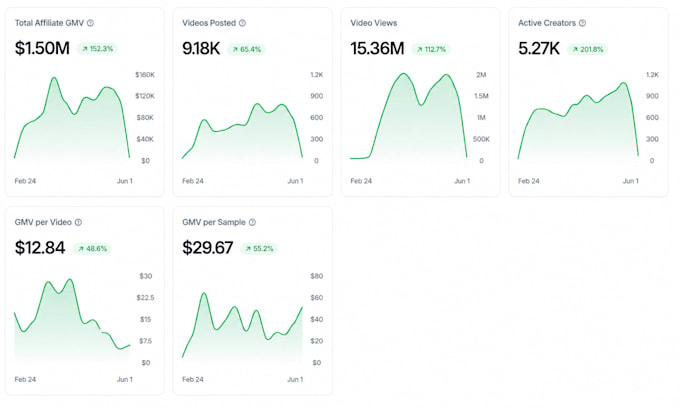Image resolution: width=680 pixels, height=408 pixels.
Task: Click the Video Views chart area
Action: [409, 116]
